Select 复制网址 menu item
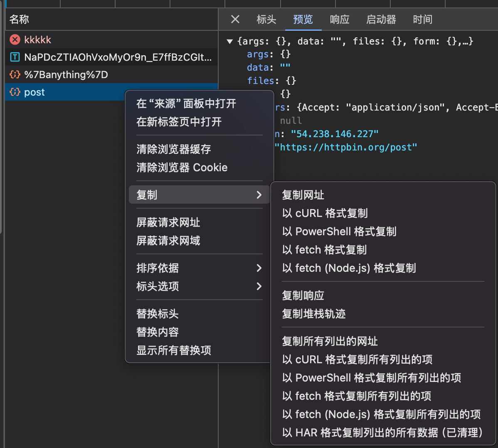 (303, 195)
